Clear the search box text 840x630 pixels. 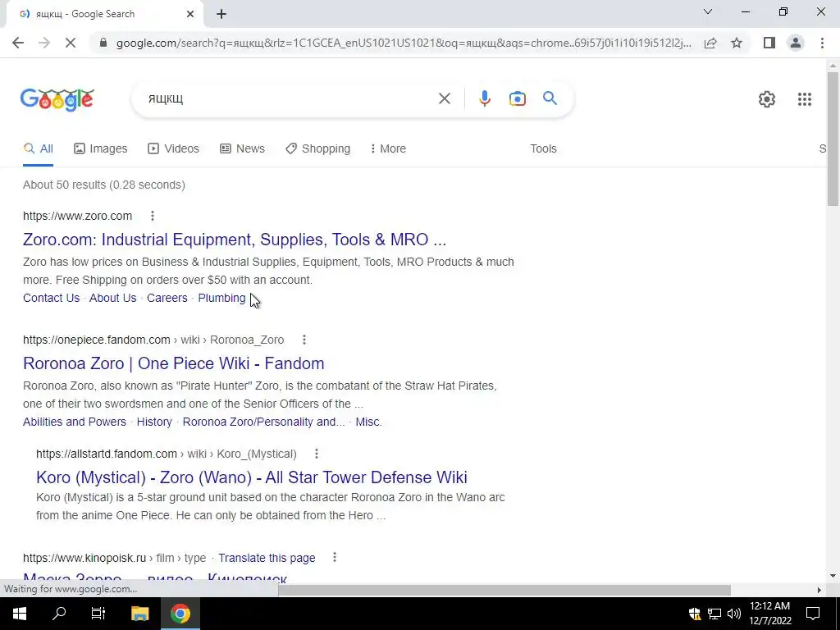click(444, 98)
